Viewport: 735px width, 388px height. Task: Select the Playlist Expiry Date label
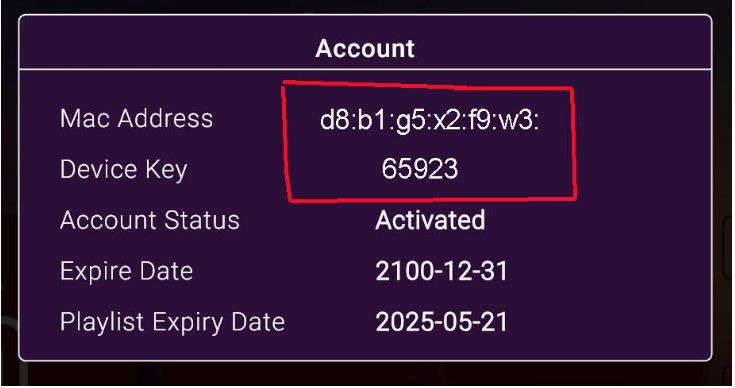click(x=172, y=322)
